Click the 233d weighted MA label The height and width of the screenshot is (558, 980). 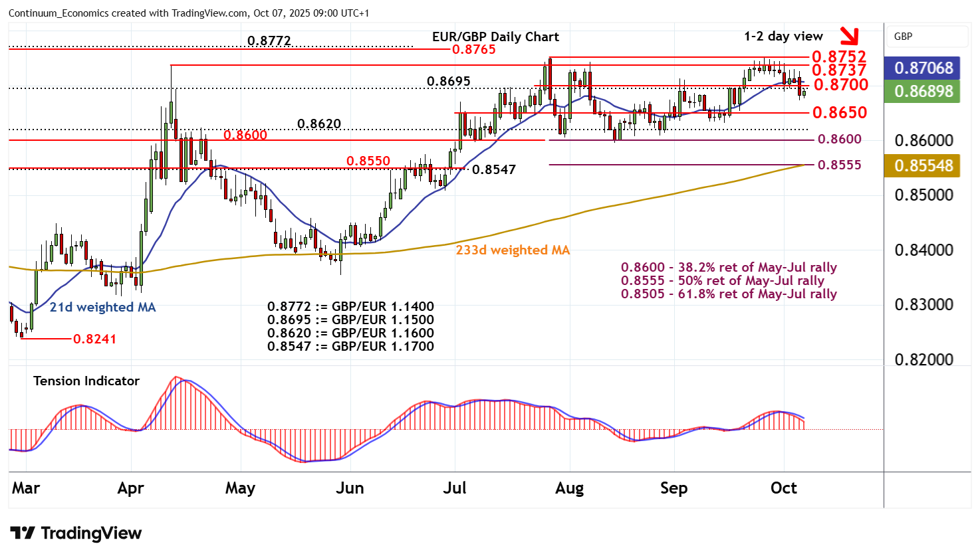coord(513,250)
